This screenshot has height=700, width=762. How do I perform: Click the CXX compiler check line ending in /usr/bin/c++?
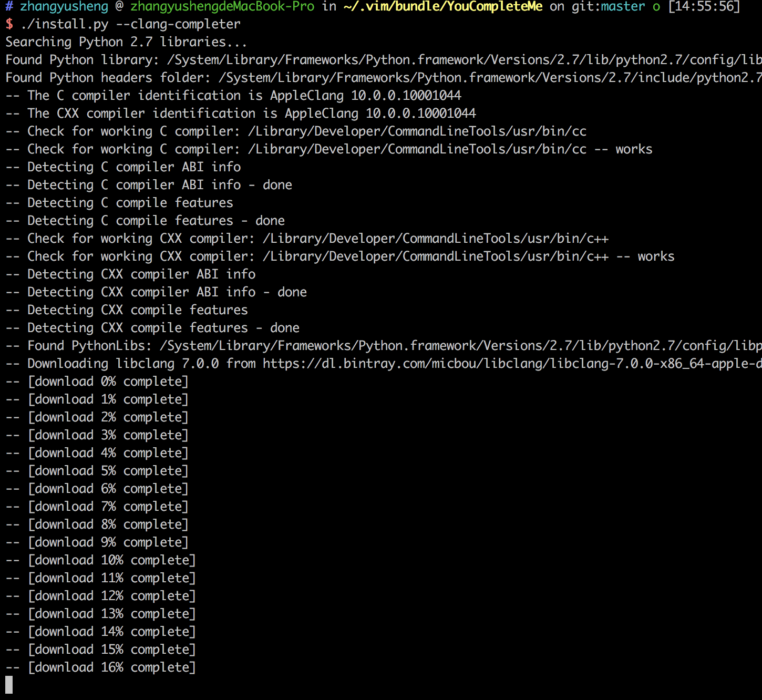307,239
